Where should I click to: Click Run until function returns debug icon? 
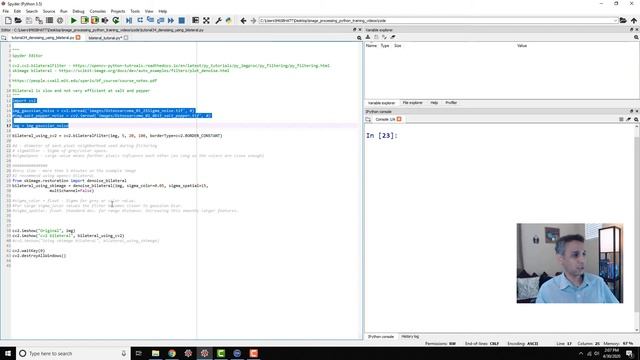point(160,20)
